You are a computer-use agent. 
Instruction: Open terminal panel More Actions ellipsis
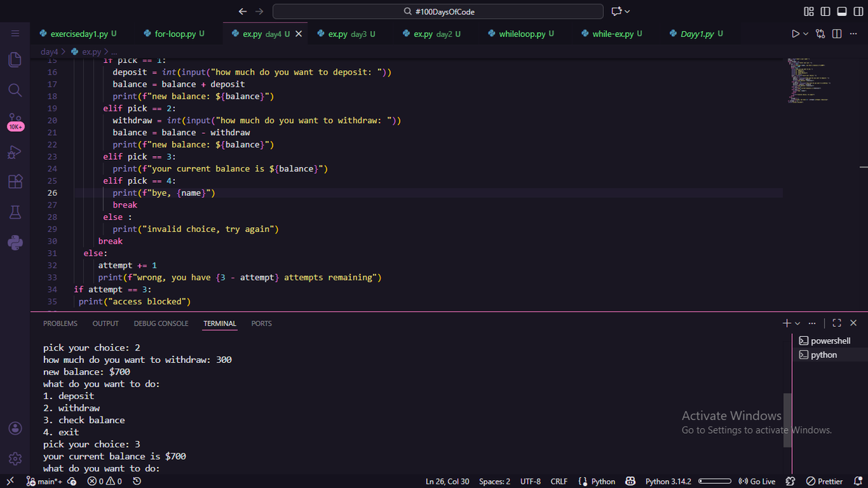814,323
